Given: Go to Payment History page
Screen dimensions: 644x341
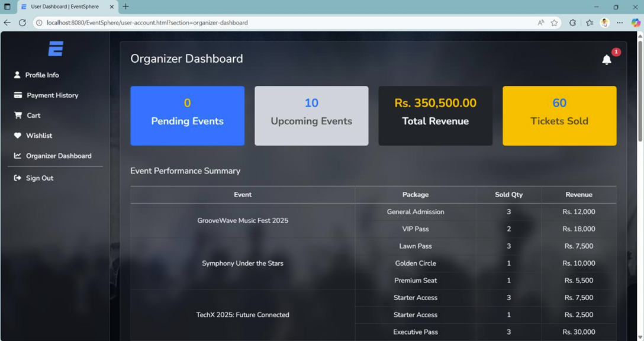Looking at the screenshot, I should (52, 95).
